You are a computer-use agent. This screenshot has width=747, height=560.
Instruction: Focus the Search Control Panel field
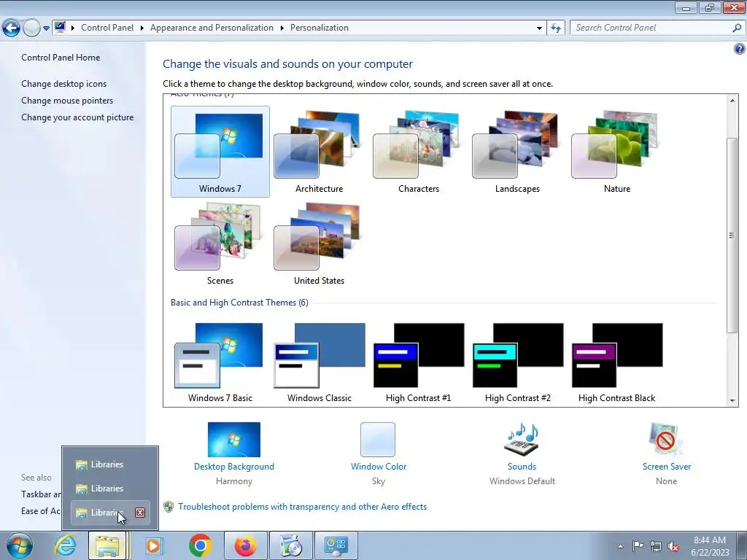pos(657,28)
